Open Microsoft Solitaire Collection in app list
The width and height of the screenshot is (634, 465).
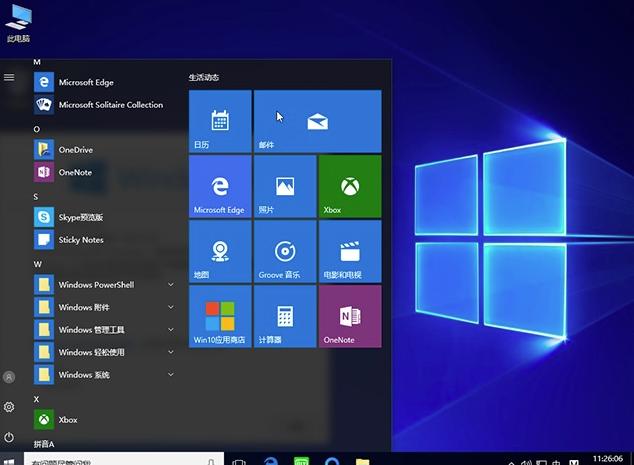(x=105, y=105)
